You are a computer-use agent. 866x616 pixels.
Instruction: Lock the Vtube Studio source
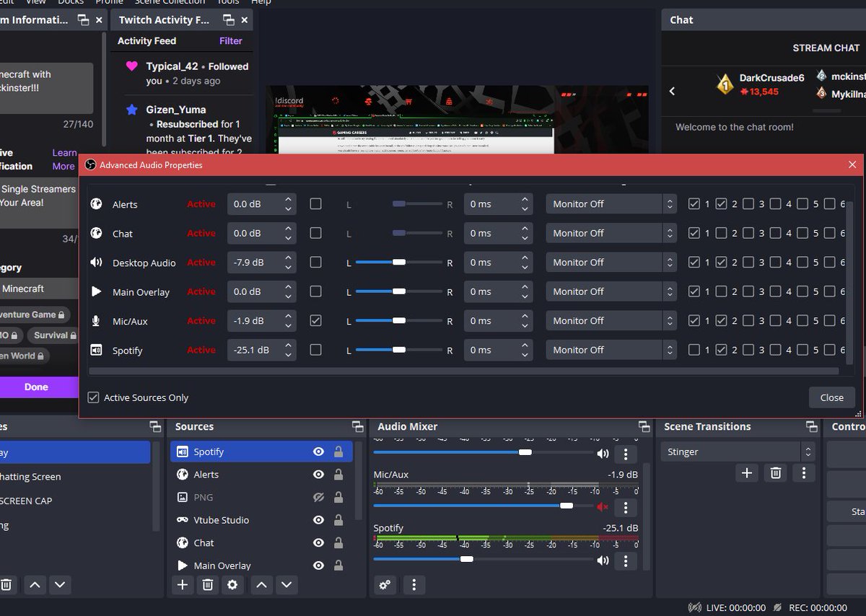tap(338, 520)
